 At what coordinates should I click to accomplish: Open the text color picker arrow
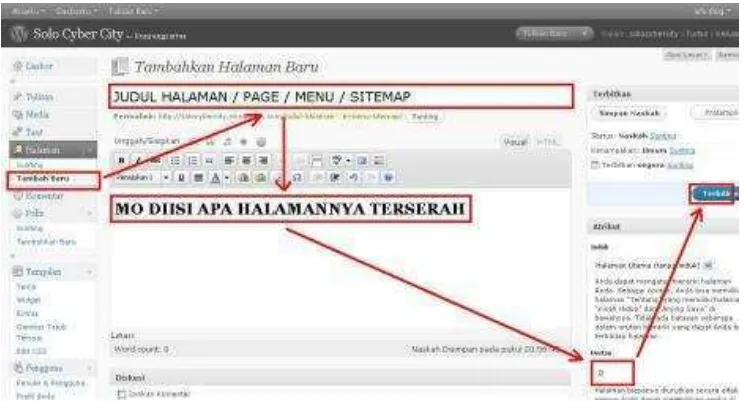tap(226, 177)
